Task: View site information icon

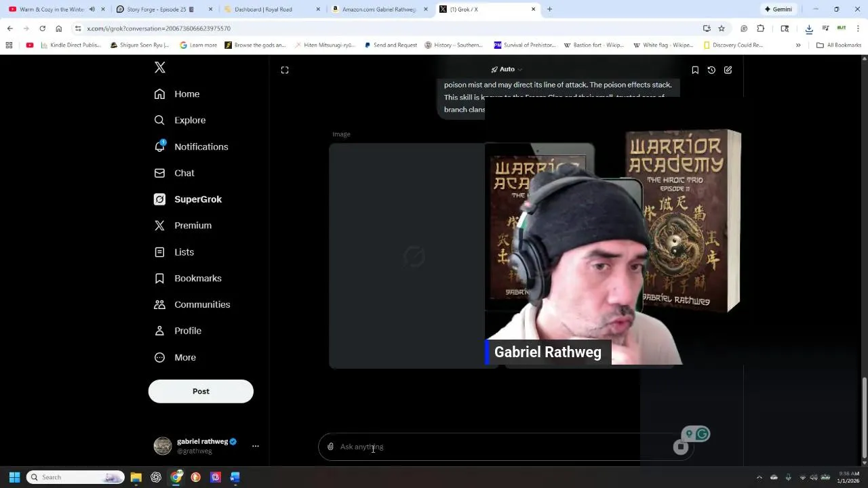Action: [x=78, y=28]
